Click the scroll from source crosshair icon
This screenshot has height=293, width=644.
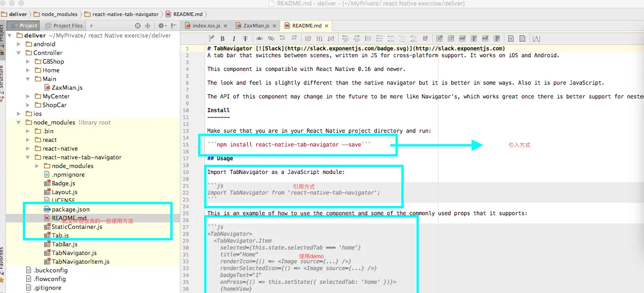[138, 26]
